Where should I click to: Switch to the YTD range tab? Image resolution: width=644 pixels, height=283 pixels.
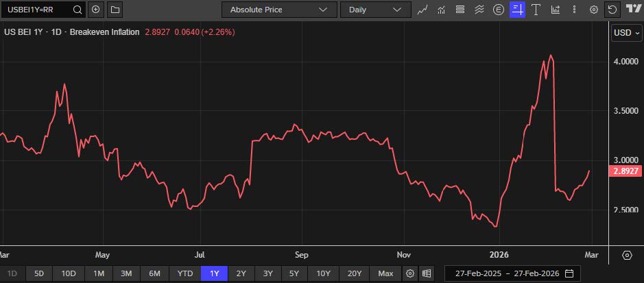coord(184,273)
